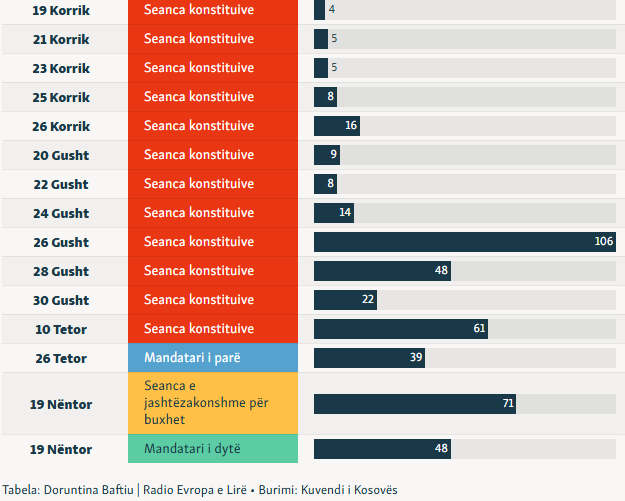Select the 26 Korrik row label
The height and width of the screenshot is (501, 625).
click(62, 126)
